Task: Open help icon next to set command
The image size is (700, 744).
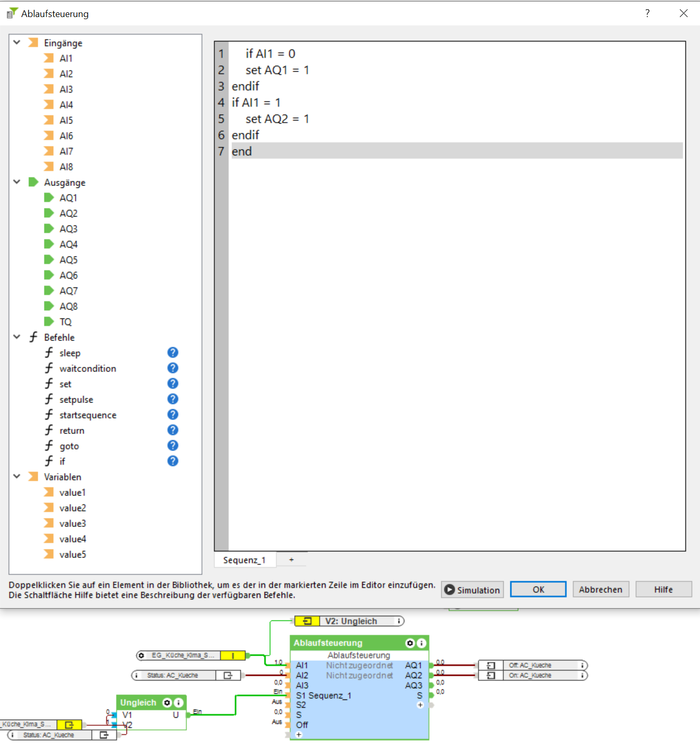Action: 173,383
